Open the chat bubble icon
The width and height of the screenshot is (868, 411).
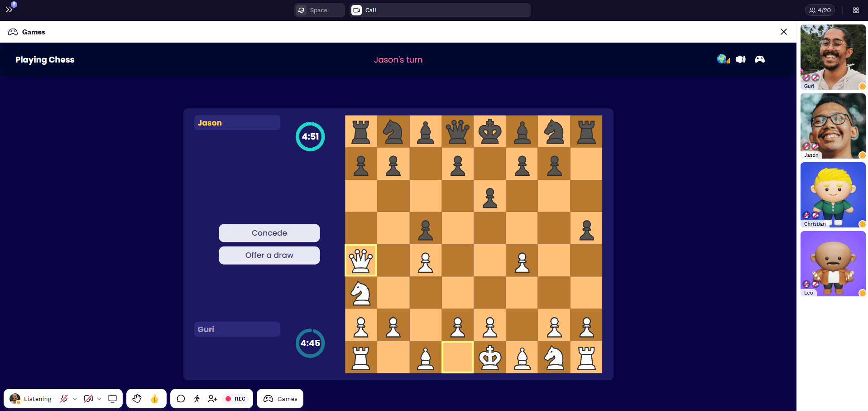(181, 399)
